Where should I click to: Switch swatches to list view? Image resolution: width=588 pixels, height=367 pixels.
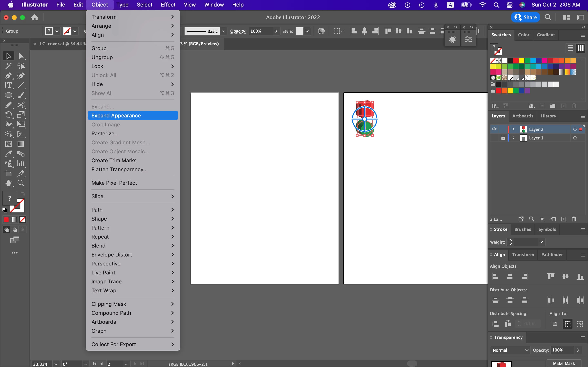click(570, 48)
